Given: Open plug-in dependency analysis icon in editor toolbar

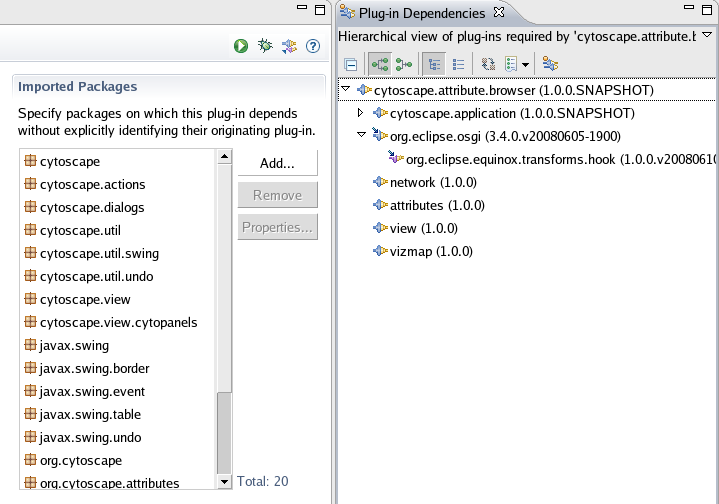Looking at the screenshot, I should [289, 46].
